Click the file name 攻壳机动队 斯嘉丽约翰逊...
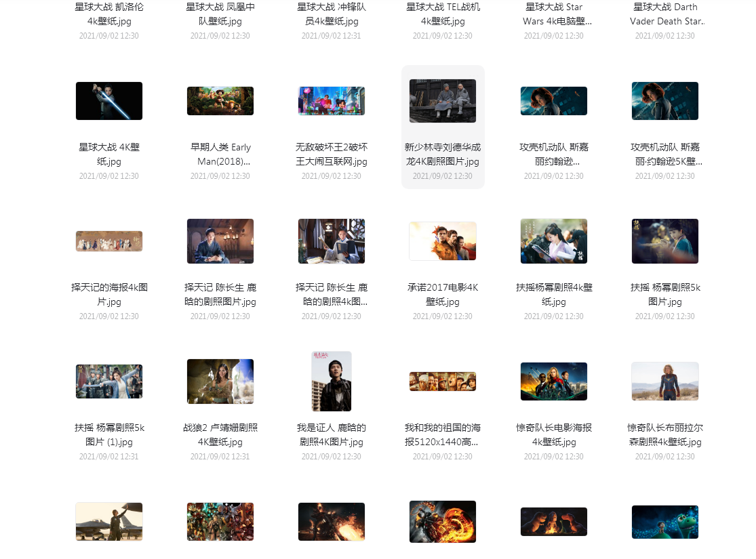The width and height of the screenshot is (756, 559). coord(554,154)
